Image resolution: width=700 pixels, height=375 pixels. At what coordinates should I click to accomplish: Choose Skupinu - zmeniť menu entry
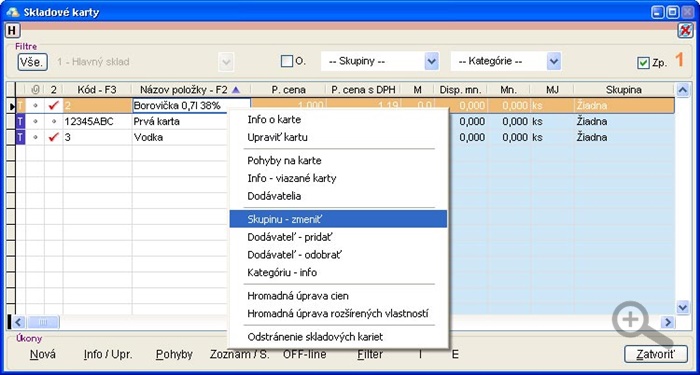click(338, 219)
